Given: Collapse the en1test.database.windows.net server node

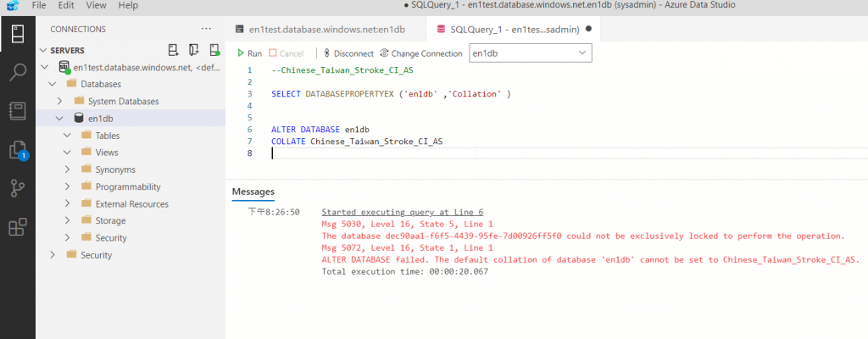Looking at the screenshot, I should pyautogui.click(x=46, y=68).
